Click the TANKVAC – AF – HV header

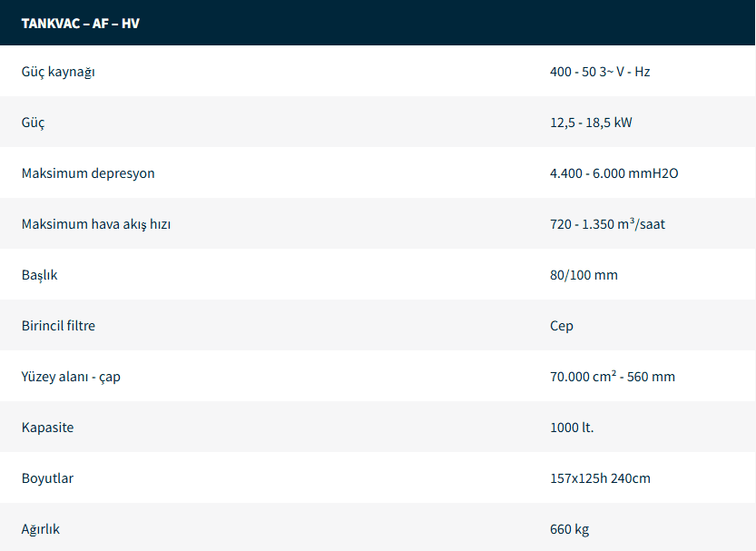tap(81, 23)
